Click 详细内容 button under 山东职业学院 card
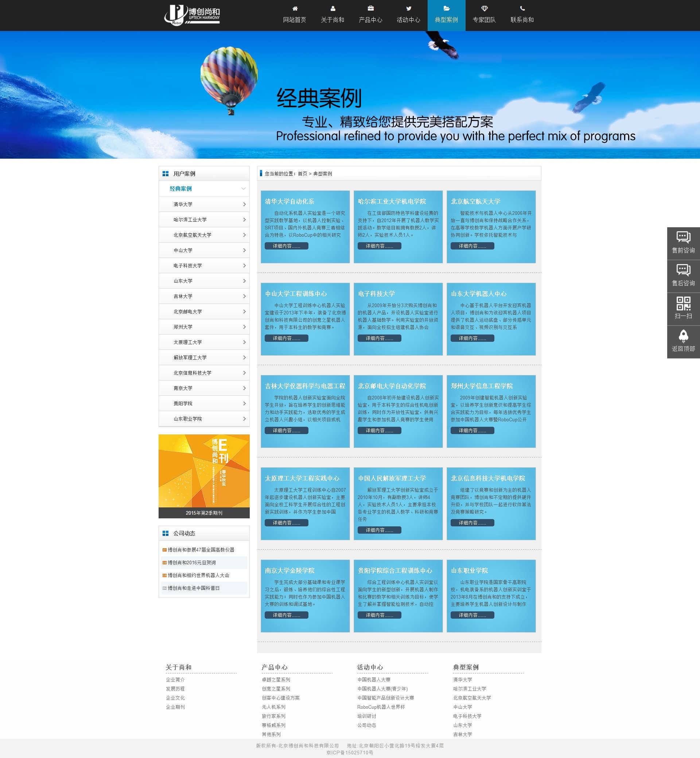 click(472, 615)
